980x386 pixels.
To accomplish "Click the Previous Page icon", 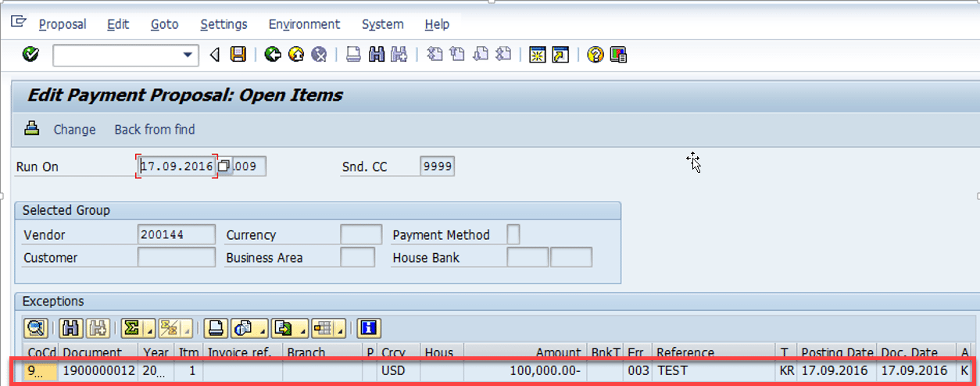I will [458, 55].
